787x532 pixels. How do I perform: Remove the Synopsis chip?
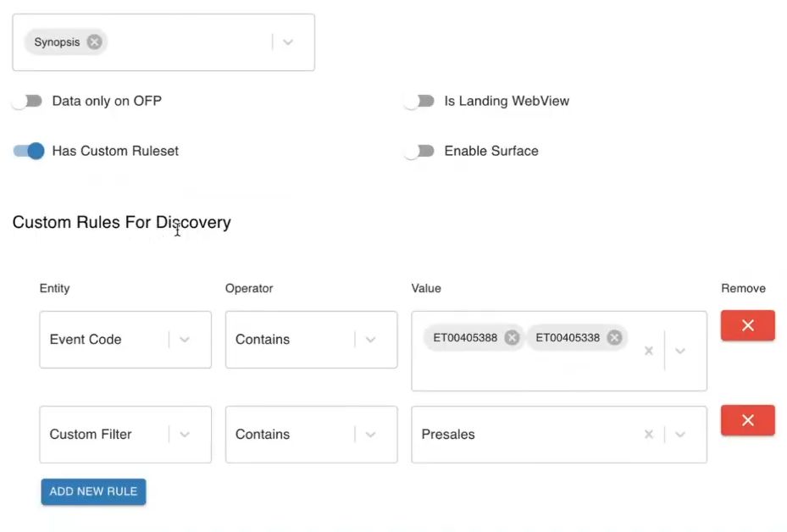point(94,42)
